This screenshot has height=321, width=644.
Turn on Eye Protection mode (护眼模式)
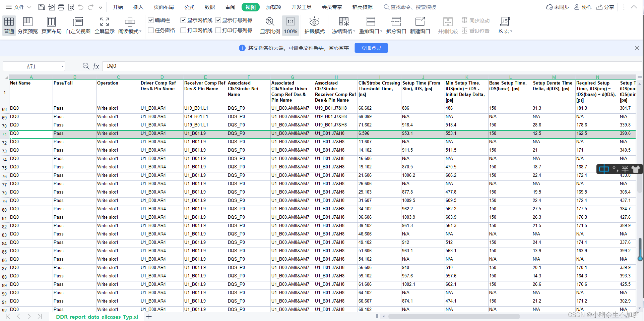[x=314, y=25]
